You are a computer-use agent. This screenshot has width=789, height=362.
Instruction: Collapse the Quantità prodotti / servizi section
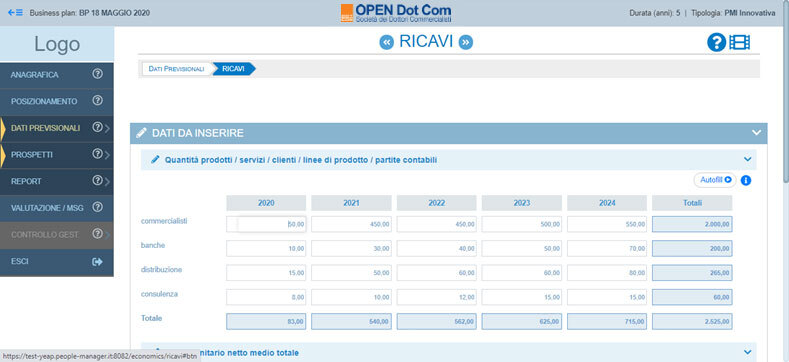pyautogui.click(x=747, y=160)
